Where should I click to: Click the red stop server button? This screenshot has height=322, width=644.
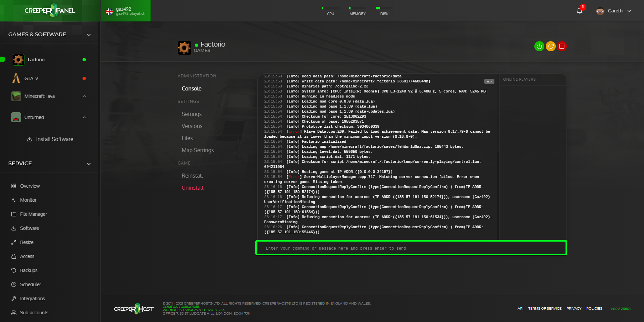coord(562,46)
